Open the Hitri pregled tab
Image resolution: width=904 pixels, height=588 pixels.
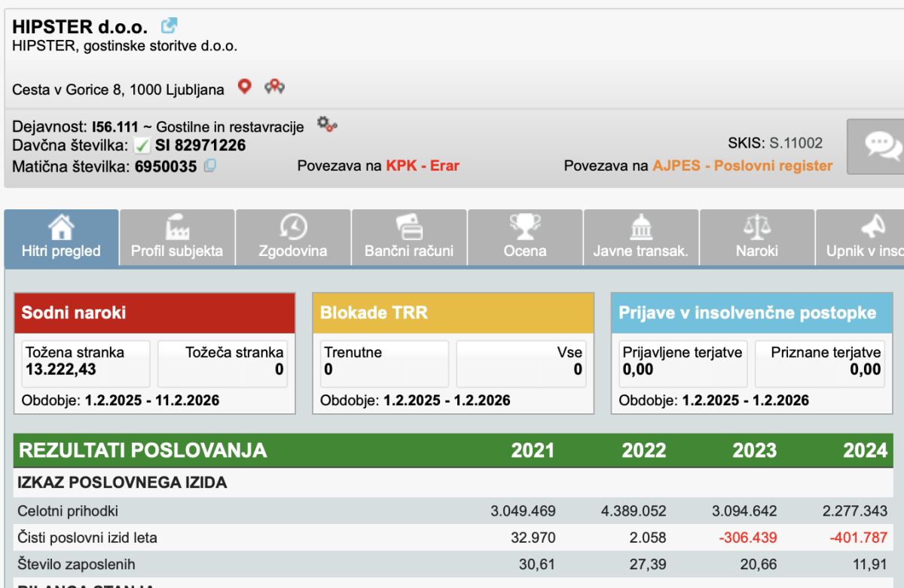pyautogui.click(x=61, y=238)
